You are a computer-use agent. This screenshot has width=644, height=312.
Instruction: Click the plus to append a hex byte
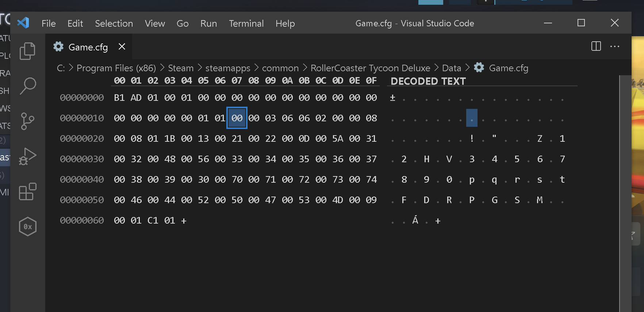tap(184, 221)
